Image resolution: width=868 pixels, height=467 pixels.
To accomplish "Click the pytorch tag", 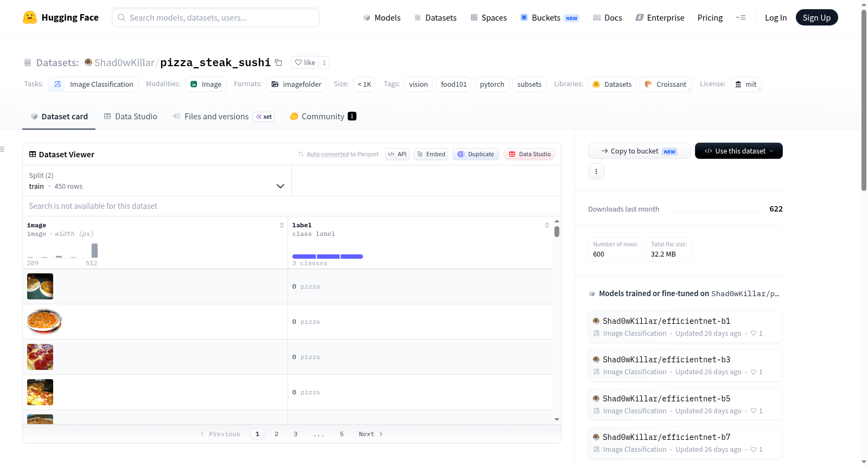I will click(x=492, y=84).
